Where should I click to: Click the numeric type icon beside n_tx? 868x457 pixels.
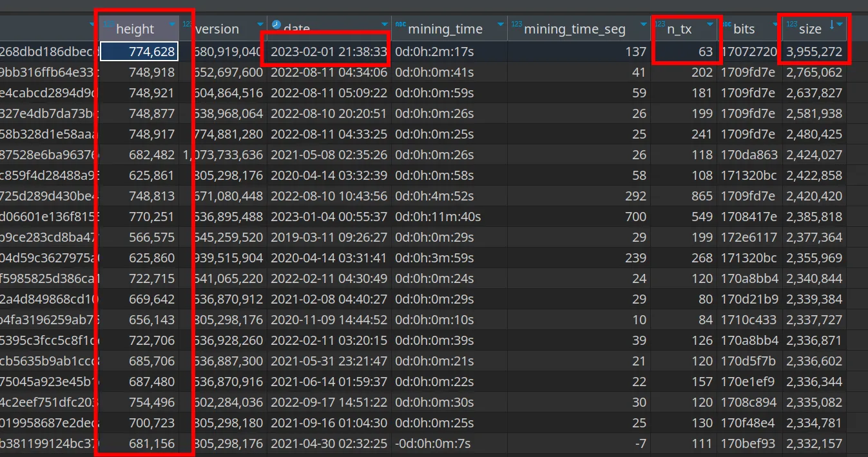[x=660, y=24]
